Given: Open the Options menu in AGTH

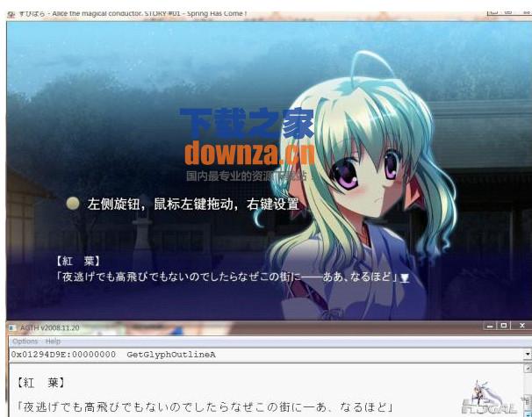Looking at the screenshot, I should [x=25, y=341].
